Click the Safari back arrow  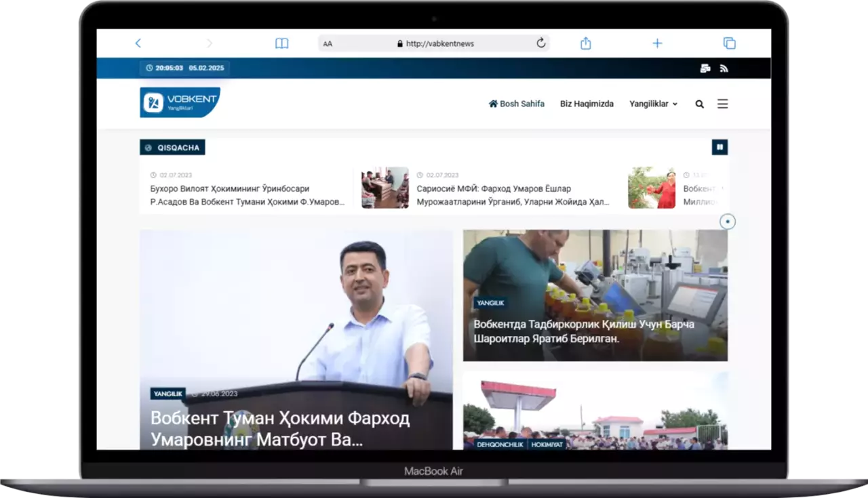(138, 43)
